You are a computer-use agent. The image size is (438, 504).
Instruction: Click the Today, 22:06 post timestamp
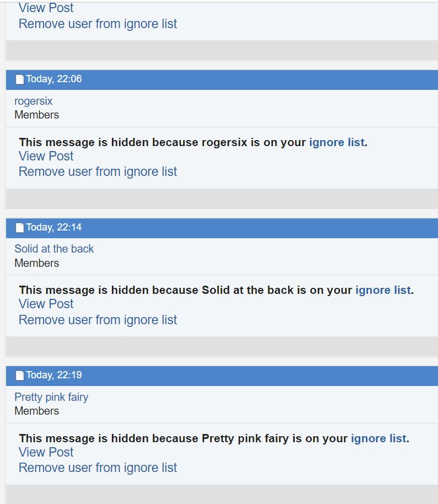[54, 79]
